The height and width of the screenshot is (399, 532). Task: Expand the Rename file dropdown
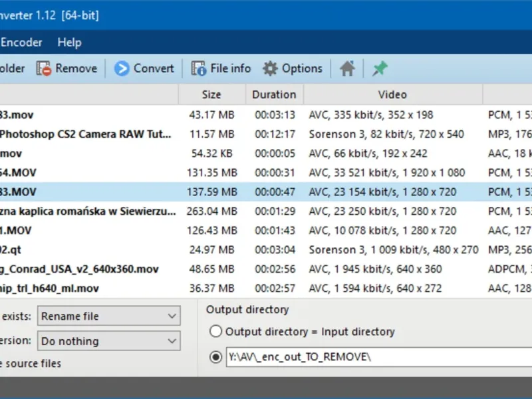(172, 316)
